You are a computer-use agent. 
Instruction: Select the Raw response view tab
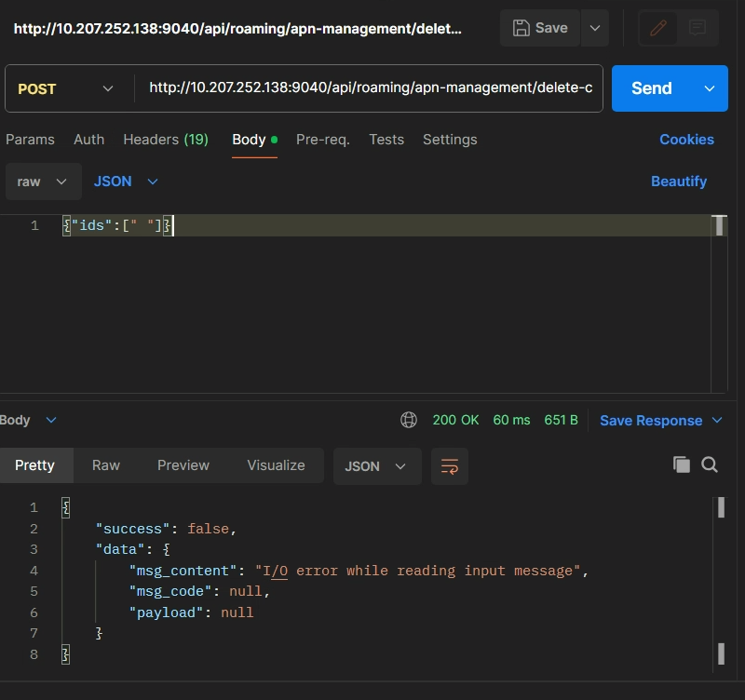[x=106, y=465]
